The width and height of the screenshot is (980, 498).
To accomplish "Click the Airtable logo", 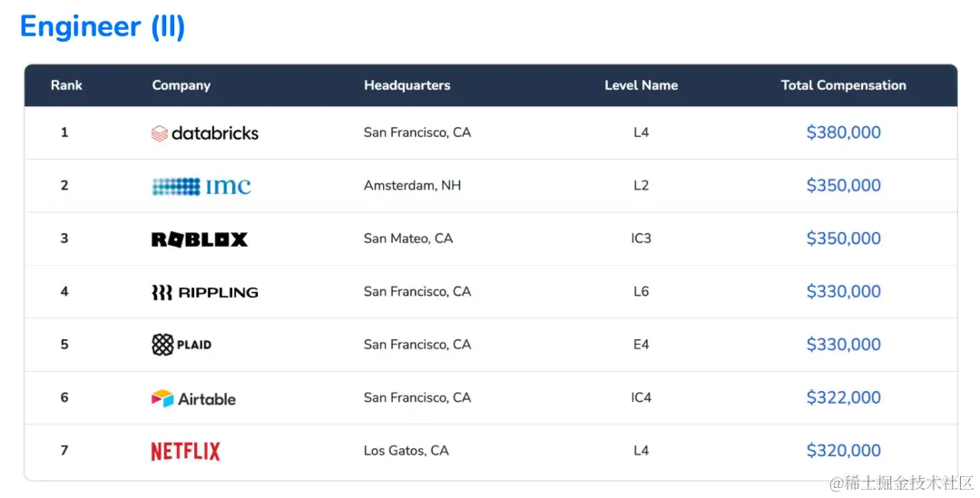I will [x=193, y=398].
